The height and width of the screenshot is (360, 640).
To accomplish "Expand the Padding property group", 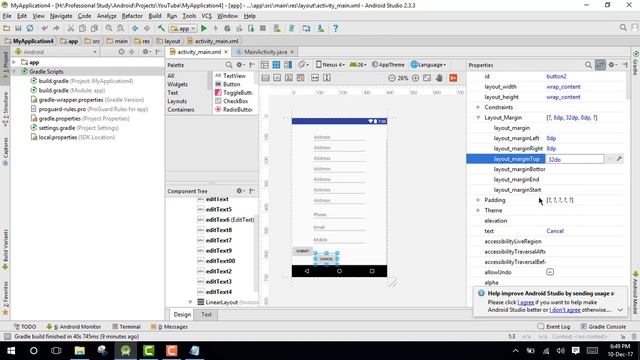I will [x=478, y=200].
